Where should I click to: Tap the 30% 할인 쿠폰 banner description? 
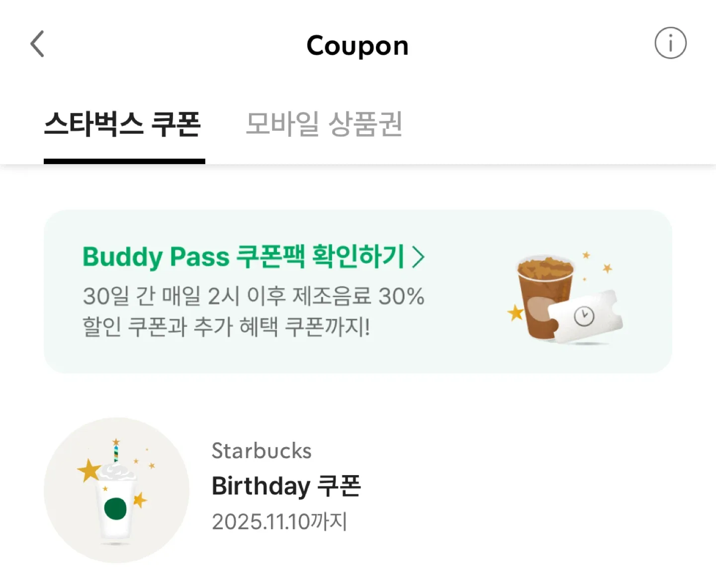(x=253, y=311)
